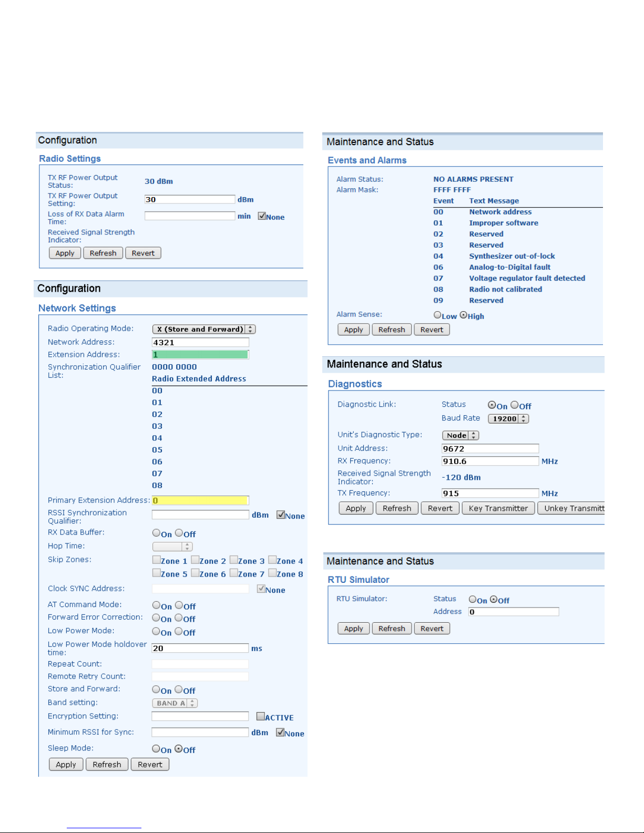
Task: Click the yellow Primary Extension Address field
Action: 200,500
